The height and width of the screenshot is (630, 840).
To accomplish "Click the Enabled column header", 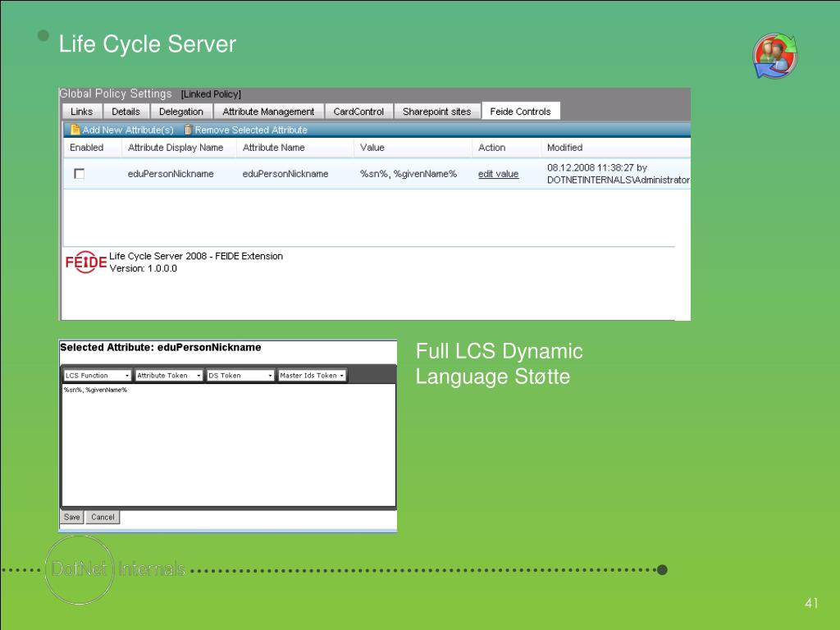I will coord(87,148).
